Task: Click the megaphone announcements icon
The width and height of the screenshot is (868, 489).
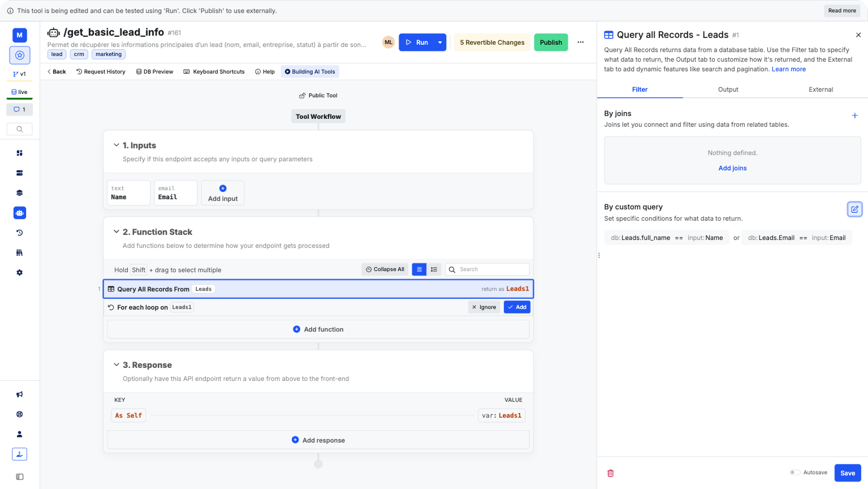Action: 20,394
